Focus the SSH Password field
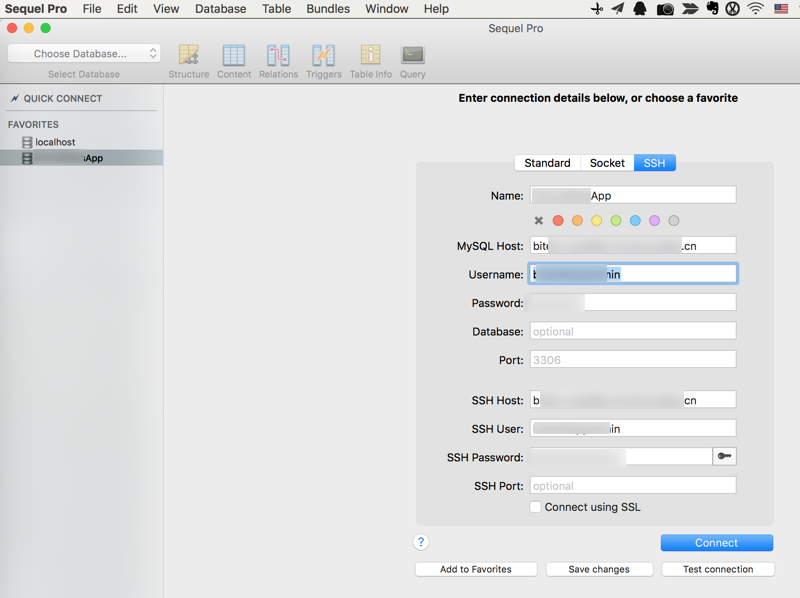Viewport: 800px width, 598px height. coord(621,457)
